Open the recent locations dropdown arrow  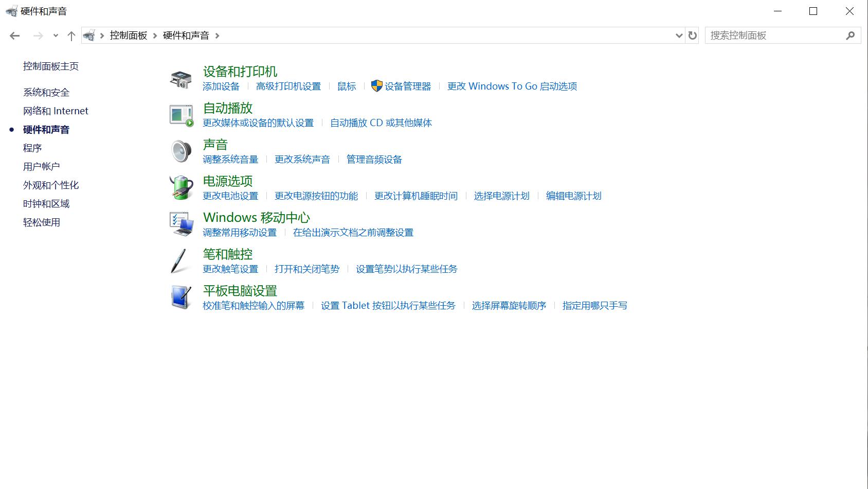point(56,36)
